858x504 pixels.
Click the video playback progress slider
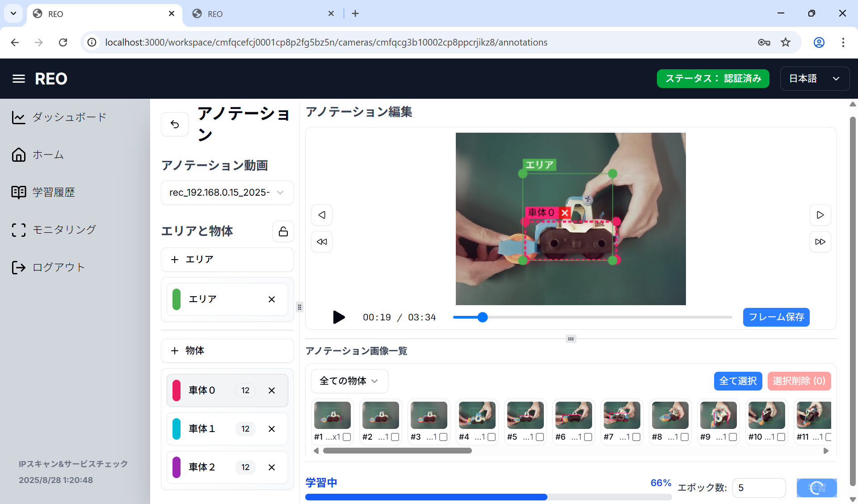coord(592,317)
